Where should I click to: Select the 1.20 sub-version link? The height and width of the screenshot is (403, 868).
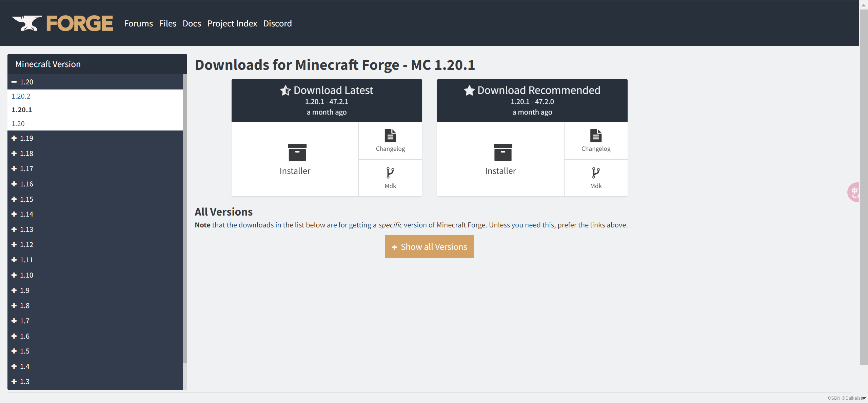[x=18, y=124]
